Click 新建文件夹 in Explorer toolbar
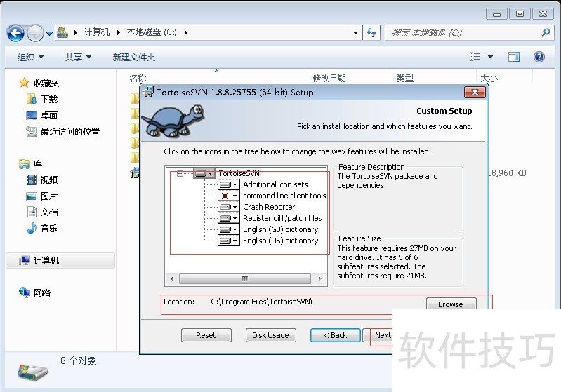The height and width of the screenshot is (392, 561). point(134,57)
